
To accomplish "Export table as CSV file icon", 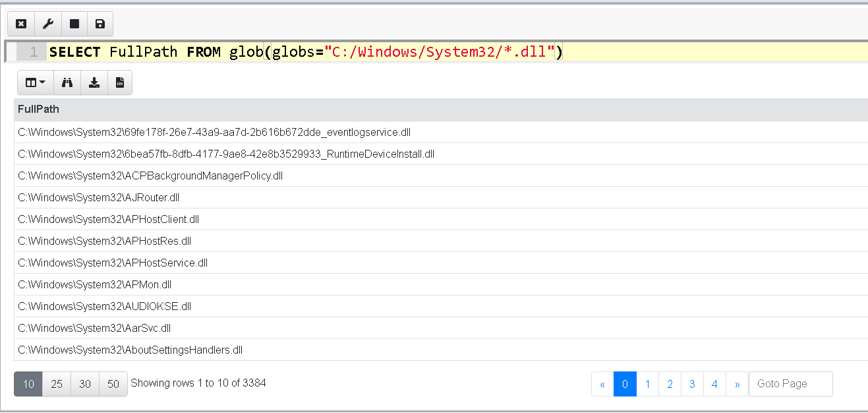I will [120, 82].
